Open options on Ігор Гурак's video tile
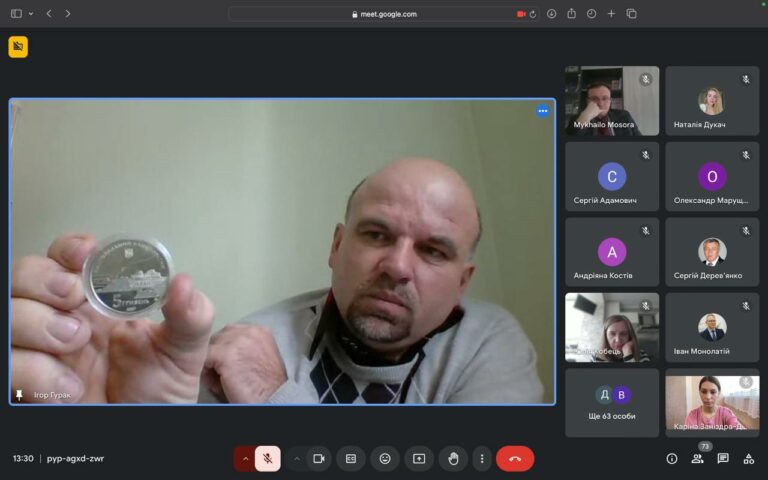 click(543, 111)
